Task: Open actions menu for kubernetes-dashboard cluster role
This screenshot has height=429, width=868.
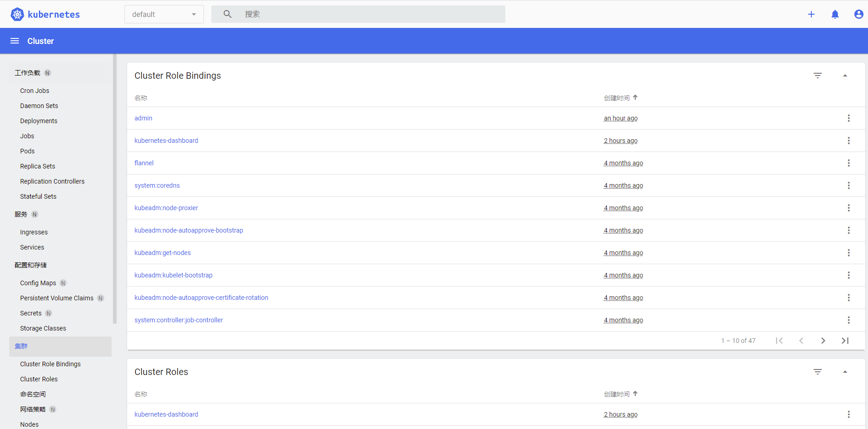Action: point(849,414)
